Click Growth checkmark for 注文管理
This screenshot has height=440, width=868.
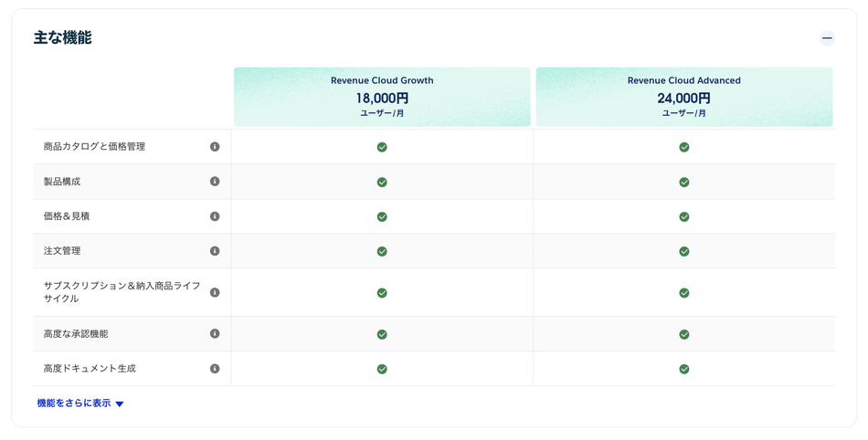382,252
